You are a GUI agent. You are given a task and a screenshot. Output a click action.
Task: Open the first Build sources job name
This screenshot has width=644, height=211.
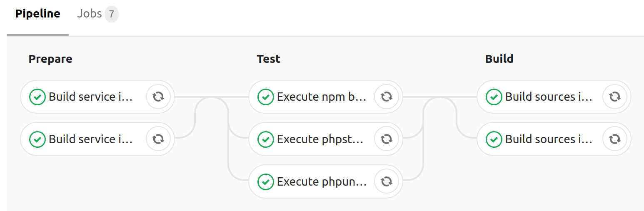coord(549,97)
